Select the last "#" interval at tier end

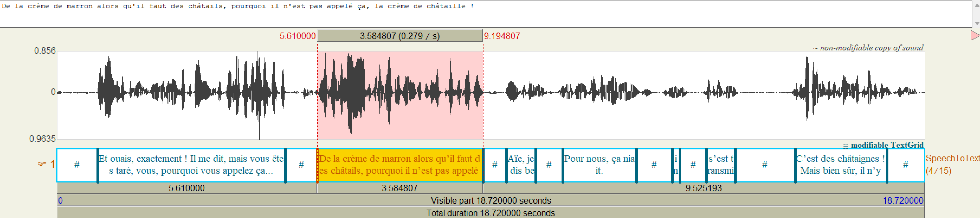[x=905, y=165]
